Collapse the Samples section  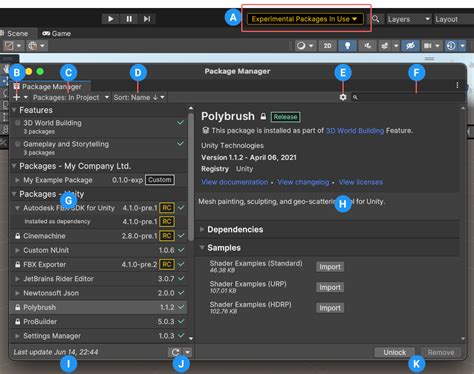(202, 248)
